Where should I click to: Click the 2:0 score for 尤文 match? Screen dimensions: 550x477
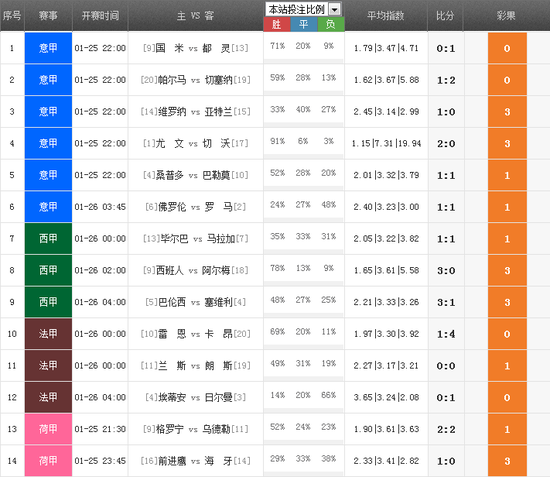click(x=446, y=143)
